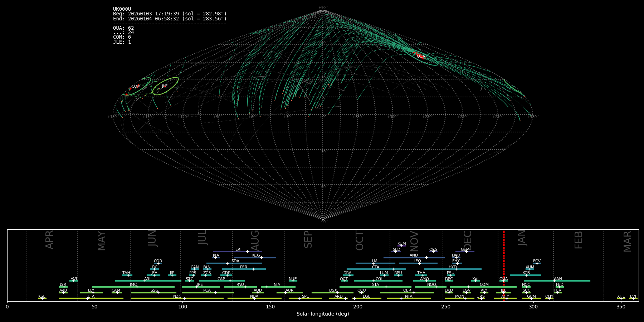Click the QUA radiant label on sky map
This screenshot has height=322, width=644.
tap(421, 57)
